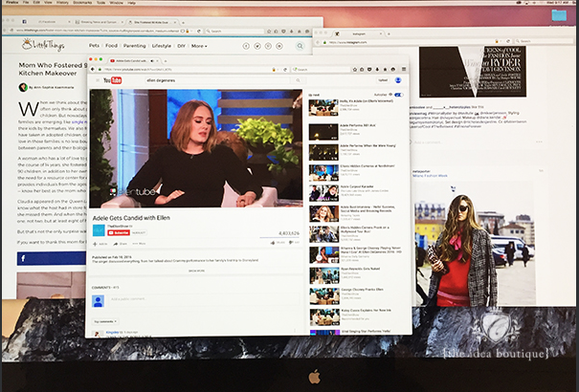Open the Add to menu under the video
Viewport: 579px width, 392px height.
tap(100, 244)
